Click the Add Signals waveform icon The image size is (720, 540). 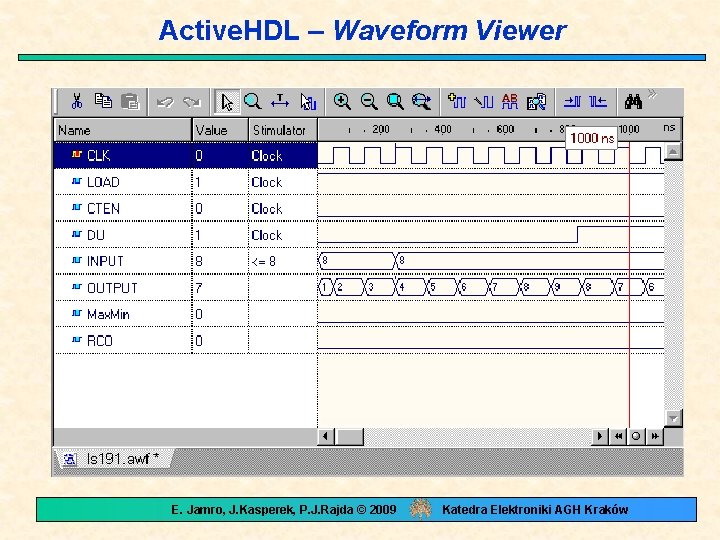(457, 101)
